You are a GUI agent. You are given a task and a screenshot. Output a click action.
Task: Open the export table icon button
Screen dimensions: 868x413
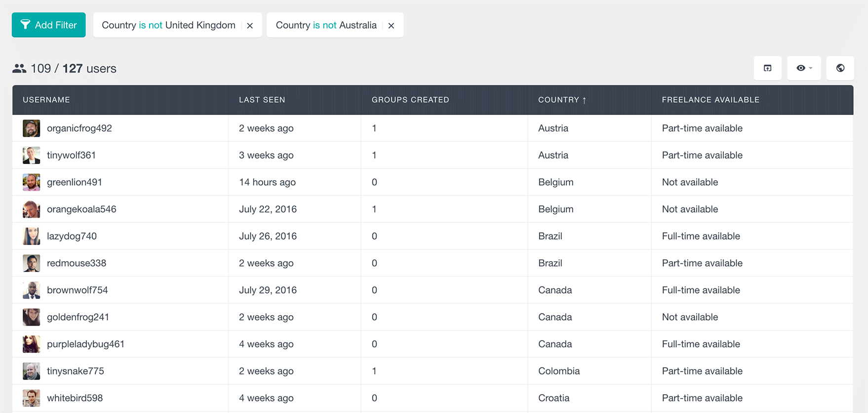coord(767,68)
